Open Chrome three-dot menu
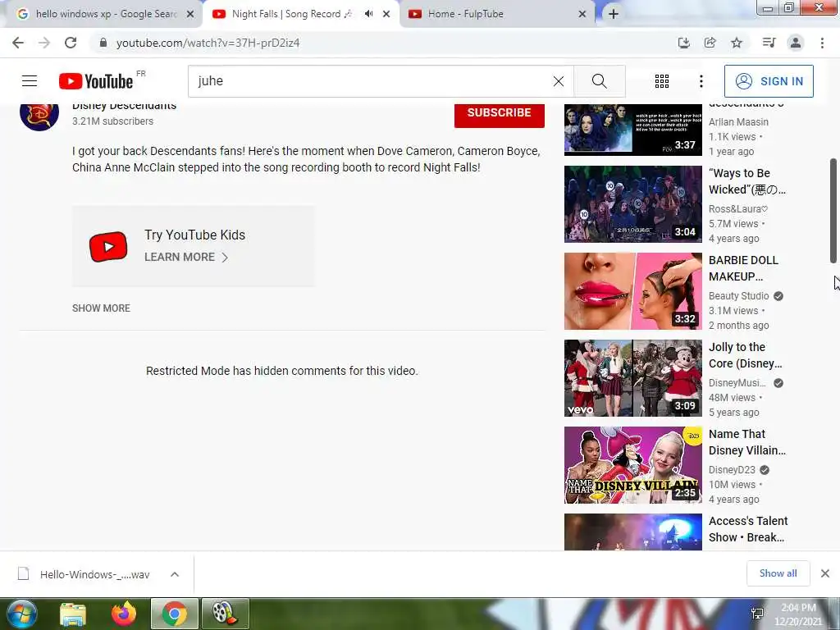 coord(822,43)
